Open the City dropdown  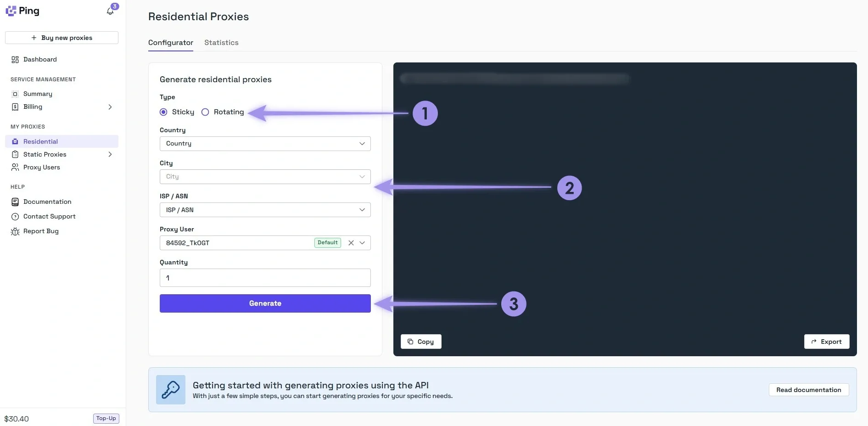point(265,177)
